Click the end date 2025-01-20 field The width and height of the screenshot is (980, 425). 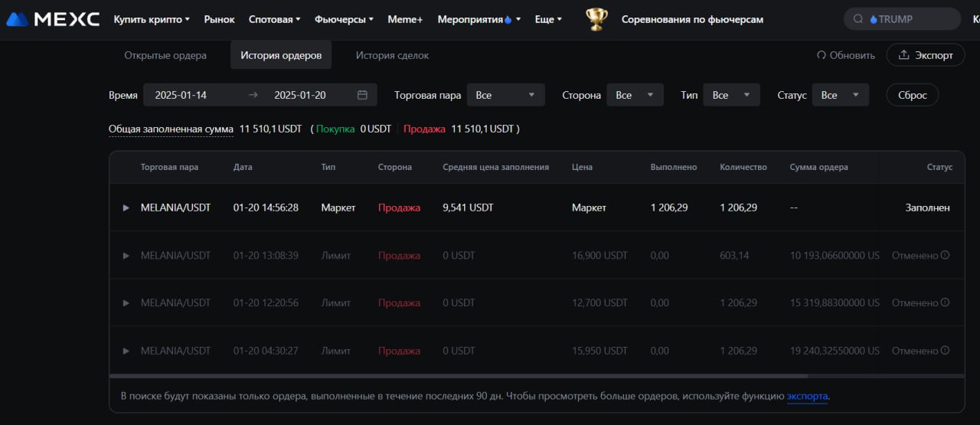(x=300, y=95)
